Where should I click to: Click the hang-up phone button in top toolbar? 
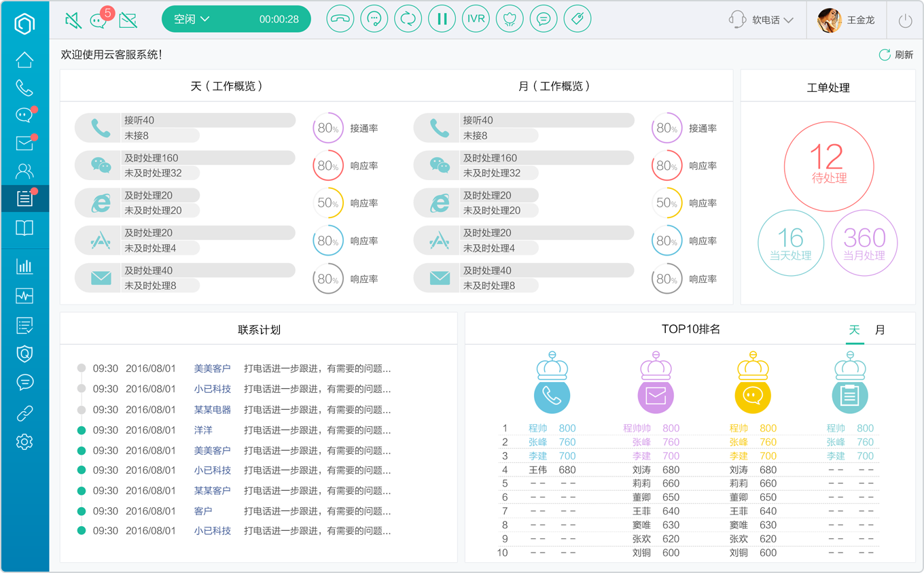(x=340, y=19)
